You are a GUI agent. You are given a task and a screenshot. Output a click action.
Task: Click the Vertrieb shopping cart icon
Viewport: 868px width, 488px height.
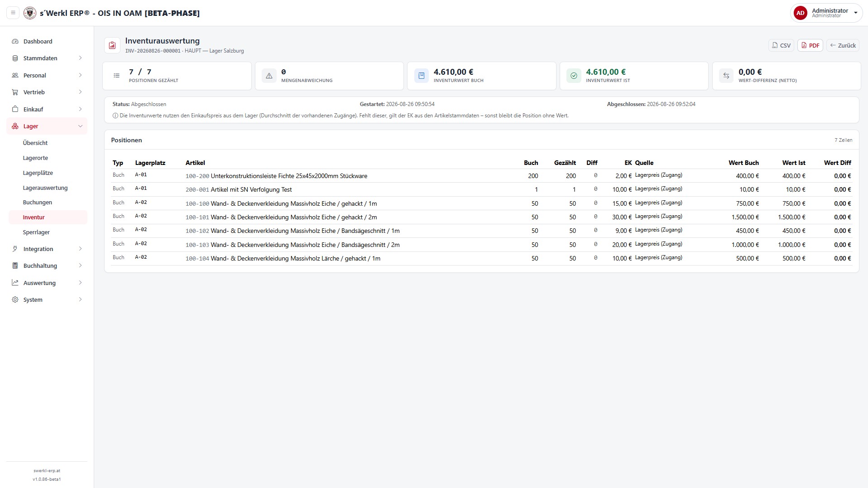pos(15,92)
